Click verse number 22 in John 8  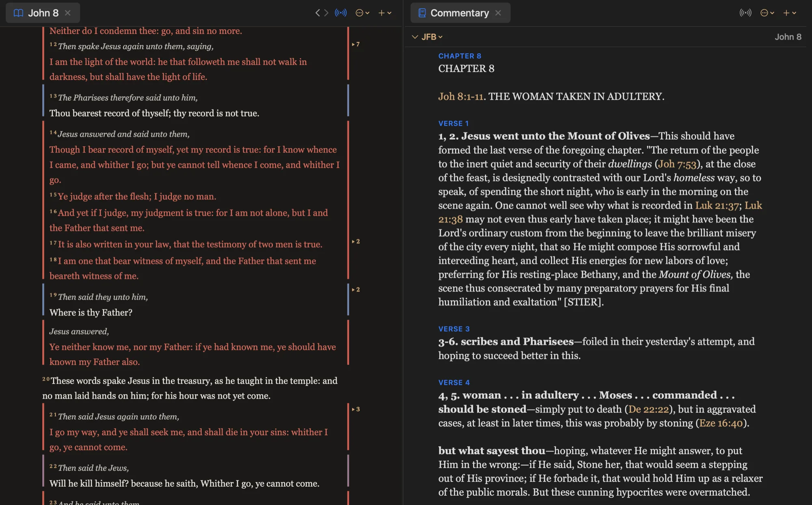(x=53, y=466)
